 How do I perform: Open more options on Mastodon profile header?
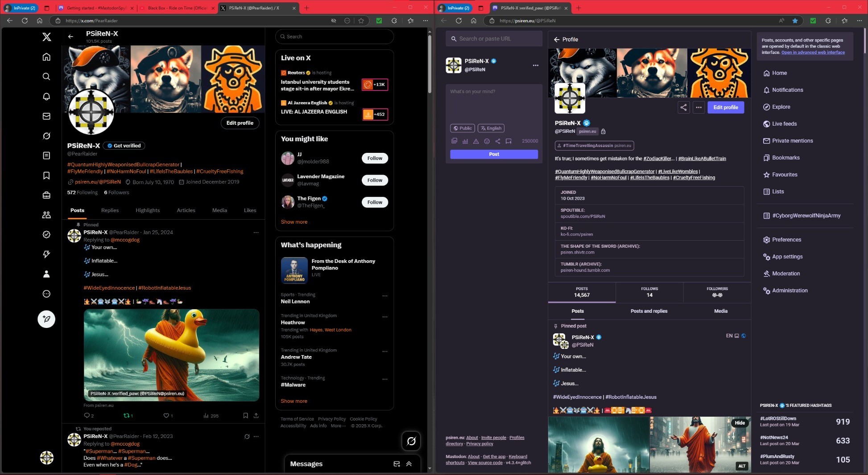coord(699,107)
